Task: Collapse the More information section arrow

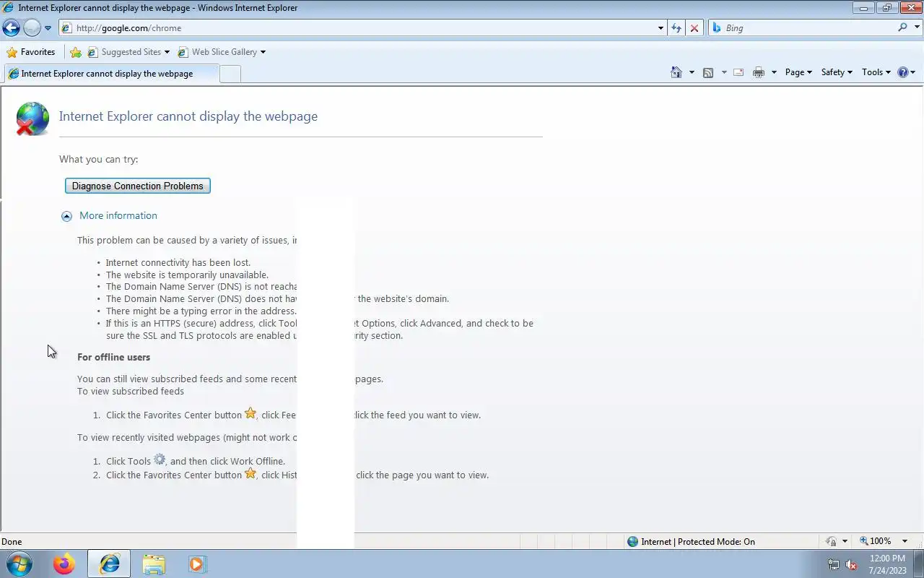Action: [66, 216]
